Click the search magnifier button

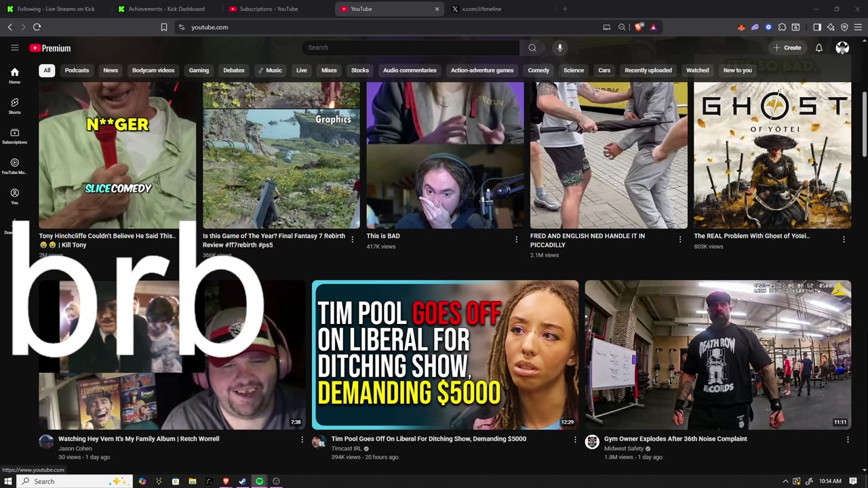[x=532, y=47]
